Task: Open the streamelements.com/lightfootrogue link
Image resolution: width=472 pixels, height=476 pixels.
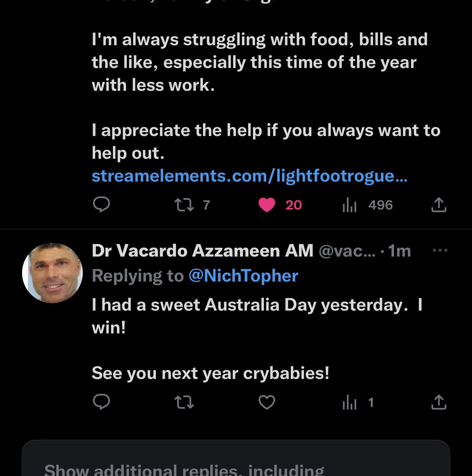Action: [x=249, y=176]
